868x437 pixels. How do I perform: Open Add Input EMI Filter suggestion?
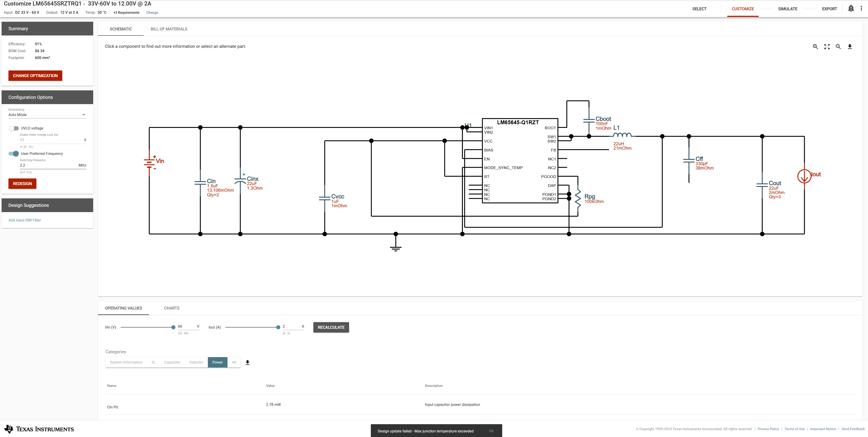pos(24,220)
